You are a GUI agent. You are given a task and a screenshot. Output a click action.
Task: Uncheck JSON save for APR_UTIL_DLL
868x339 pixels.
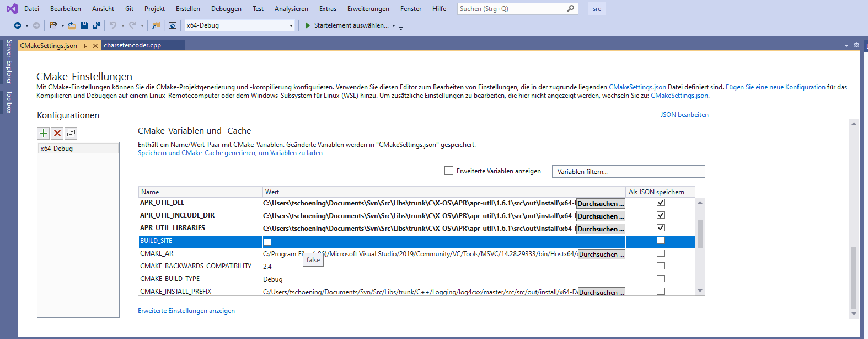[x=661, y=203]
